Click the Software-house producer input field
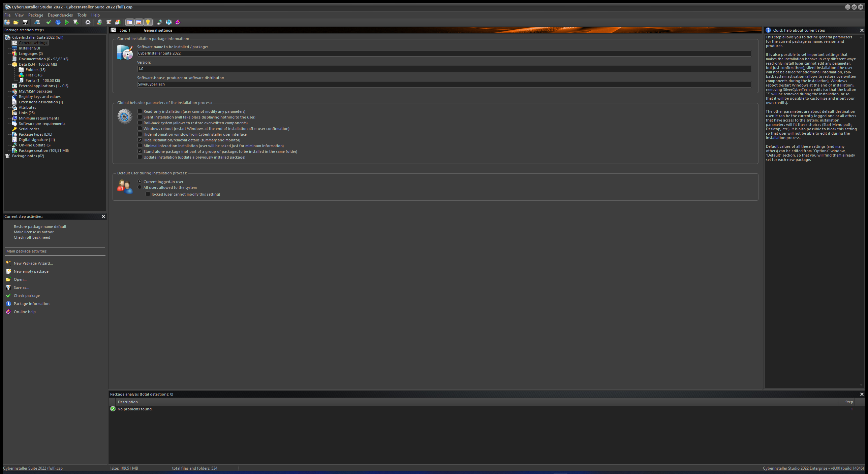The height and width of the screenshot is (474, 868). [444, 84]
